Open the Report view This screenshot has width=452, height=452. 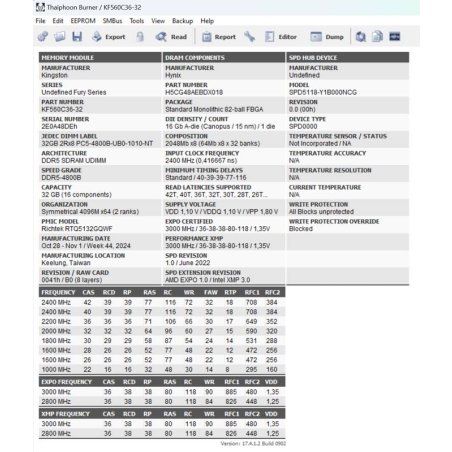[x=219, y=37]
